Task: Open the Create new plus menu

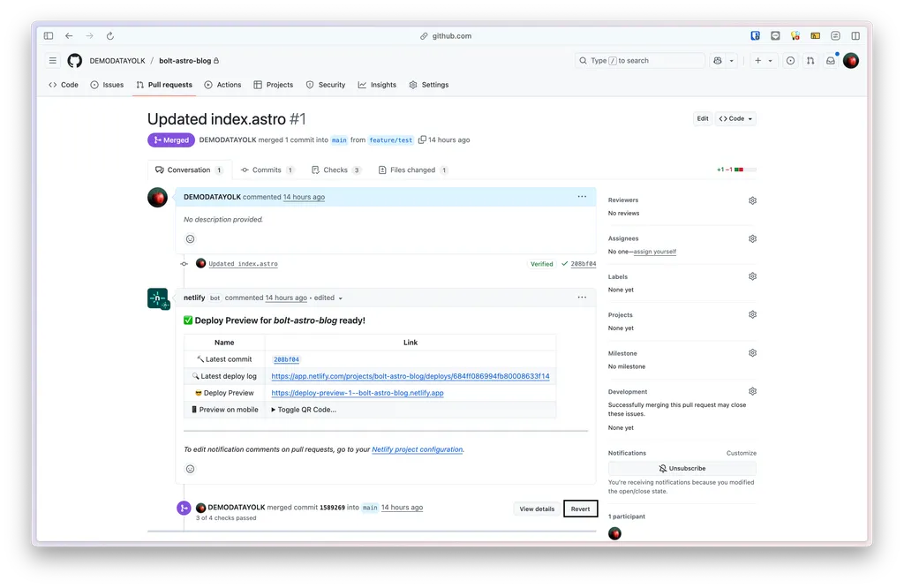Action: [x=764, y=61]
